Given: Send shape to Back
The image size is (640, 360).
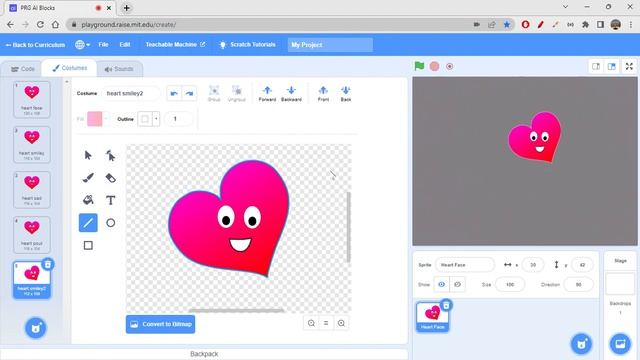Looking at the screenshot, I should [x=346, y=93].
